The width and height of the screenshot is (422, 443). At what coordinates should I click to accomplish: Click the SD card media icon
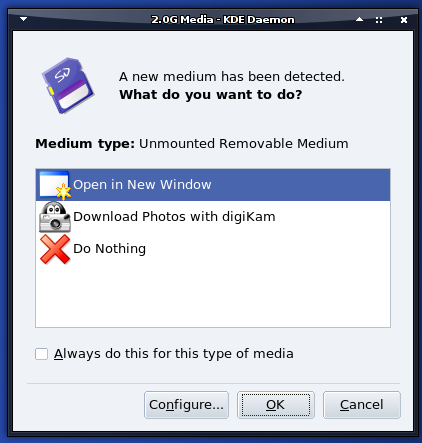click(x=68, y=86)
